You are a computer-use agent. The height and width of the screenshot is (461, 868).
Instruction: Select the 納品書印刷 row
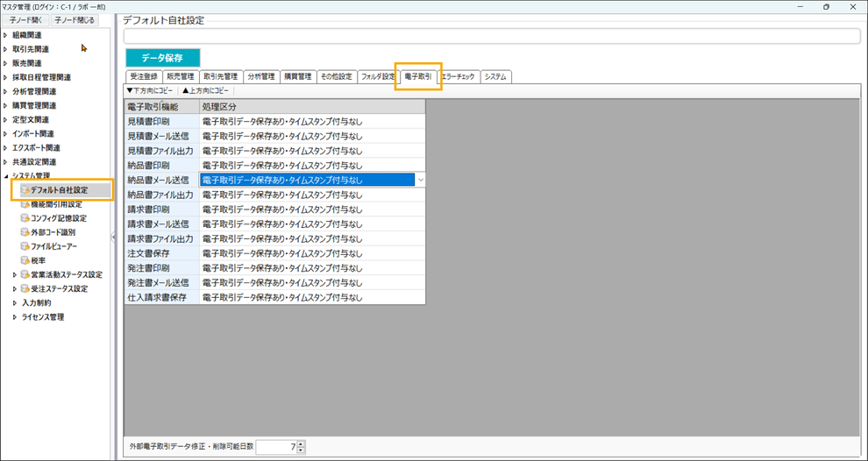tap(274, 166)
